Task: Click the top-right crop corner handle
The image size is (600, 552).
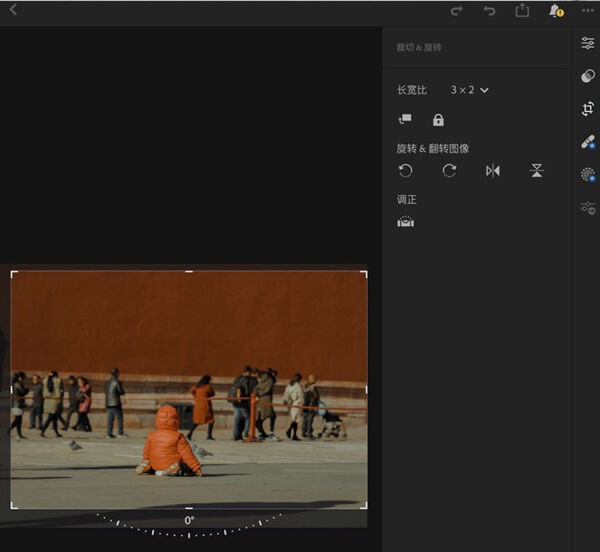Action: coord(364,274)
